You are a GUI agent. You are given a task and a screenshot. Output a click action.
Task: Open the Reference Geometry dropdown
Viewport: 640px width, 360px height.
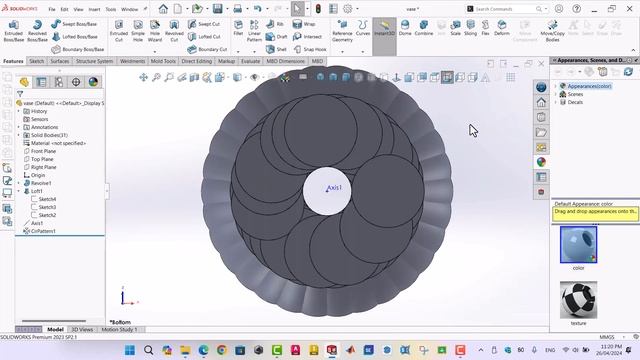point(342,52)
